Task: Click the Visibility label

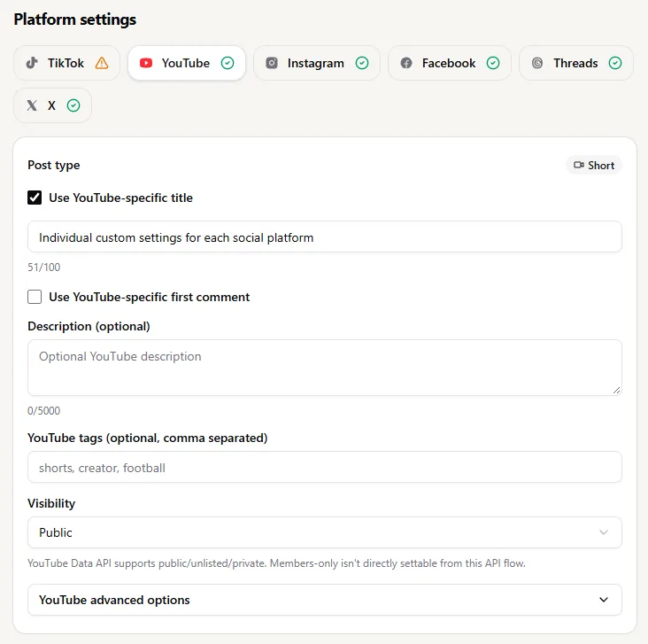Action: pos(51,503)
